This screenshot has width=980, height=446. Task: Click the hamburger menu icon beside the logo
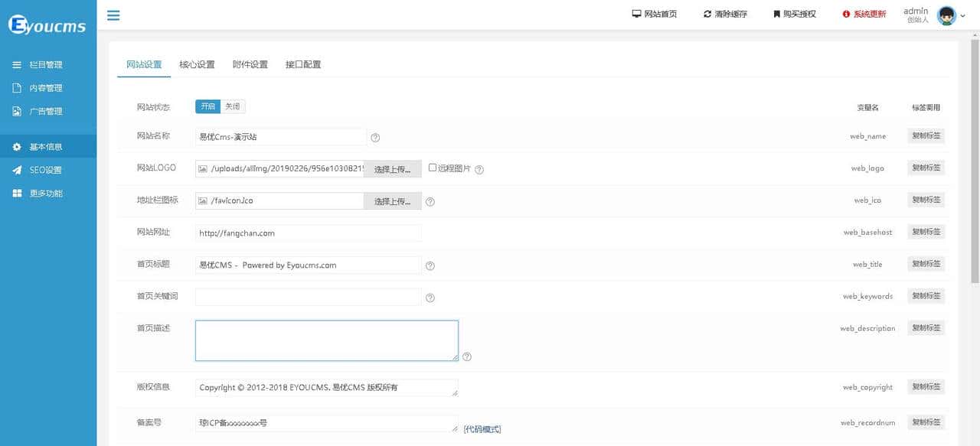(x=113, y=15)
